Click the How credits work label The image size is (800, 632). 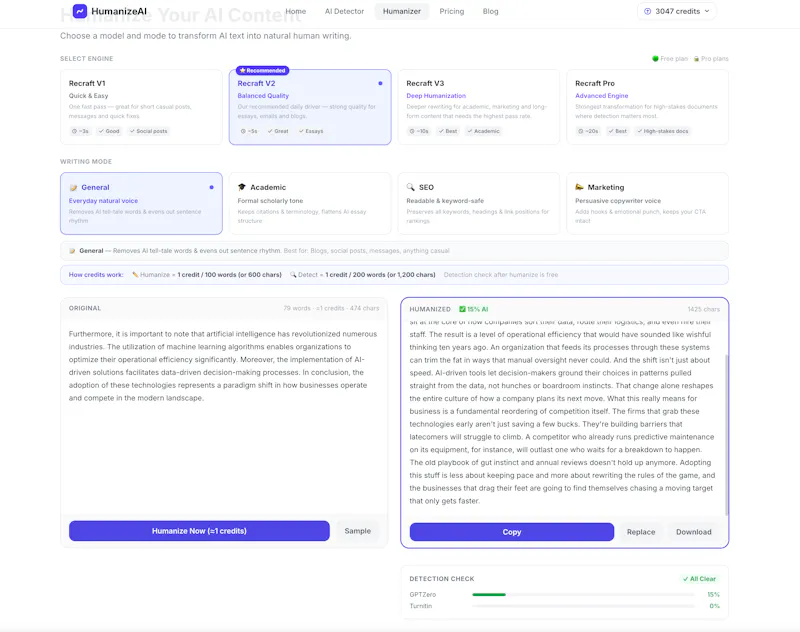96,274
